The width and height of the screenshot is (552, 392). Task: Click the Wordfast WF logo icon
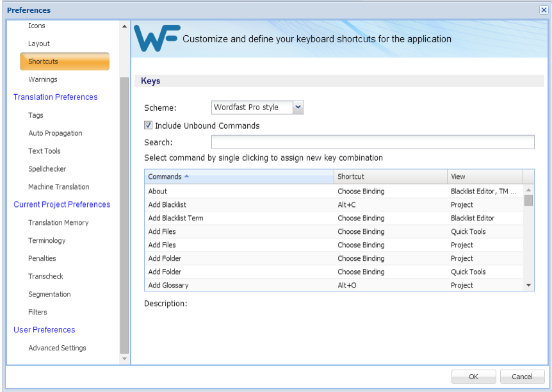point(157,38)
